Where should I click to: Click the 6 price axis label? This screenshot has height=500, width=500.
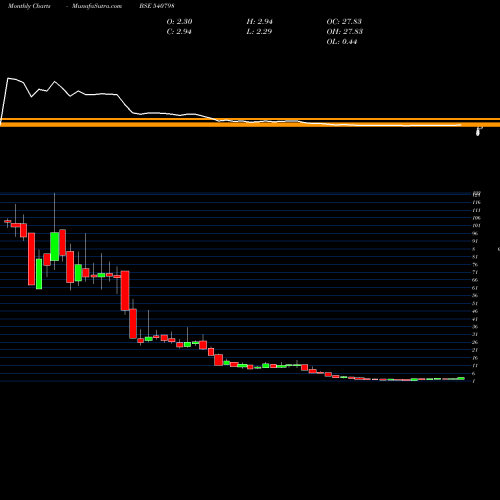[x=474, y=374]
